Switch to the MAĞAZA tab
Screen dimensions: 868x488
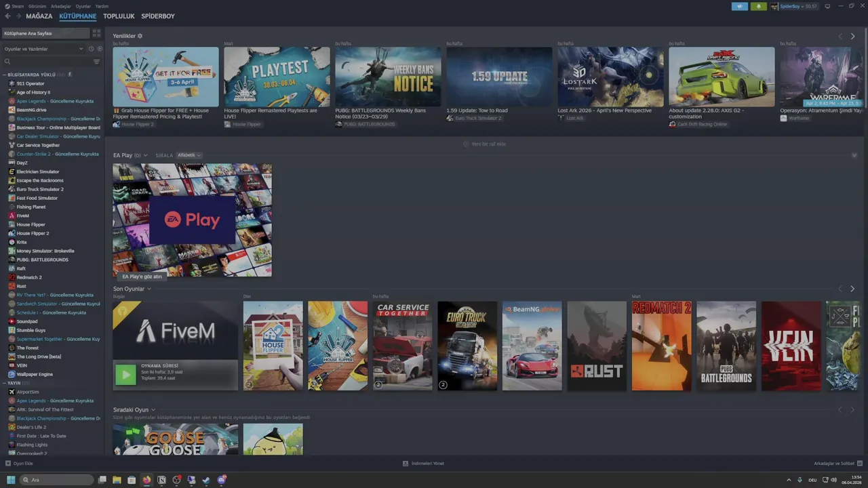[x=39, y=16]
